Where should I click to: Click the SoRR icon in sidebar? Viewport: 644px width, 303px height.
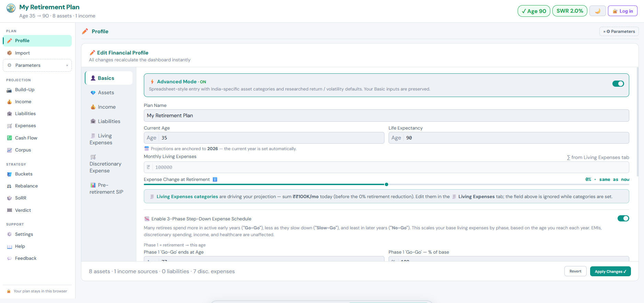click(x=10, y=198)
